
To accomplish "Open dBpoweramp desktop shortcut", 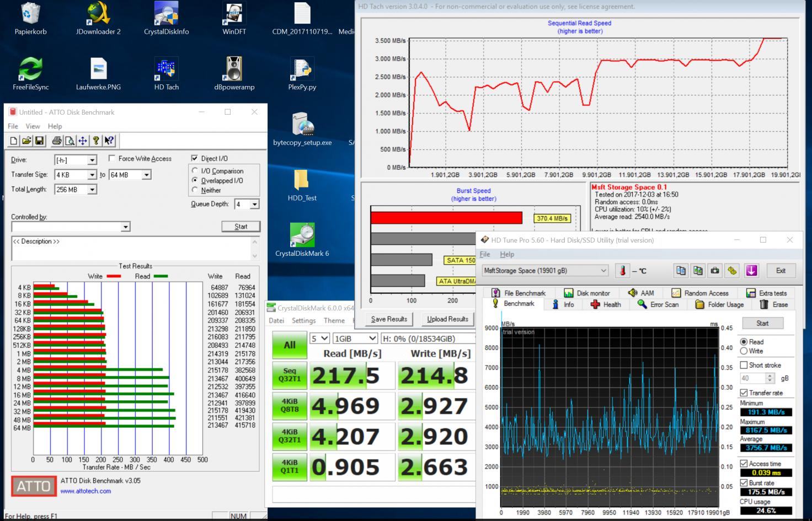I will click(x=234, y=74).
